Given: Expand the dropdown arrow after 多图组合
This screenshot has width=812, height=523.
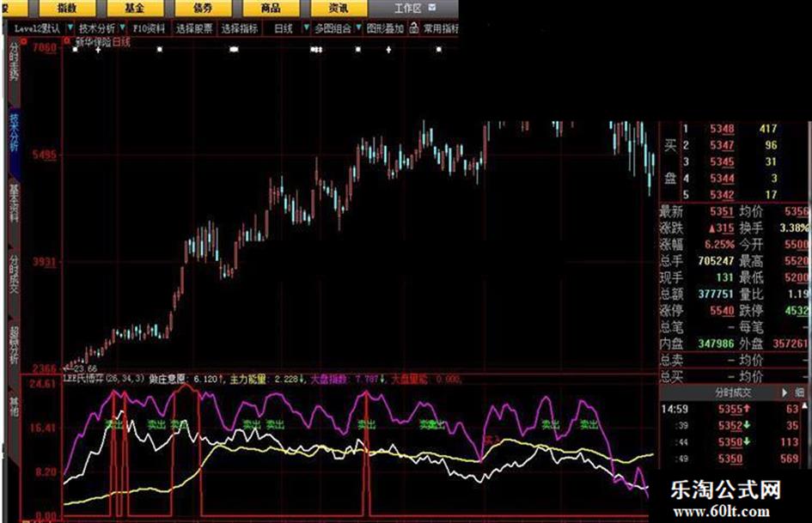Looking at the screenshot, I should pos(358,27).
